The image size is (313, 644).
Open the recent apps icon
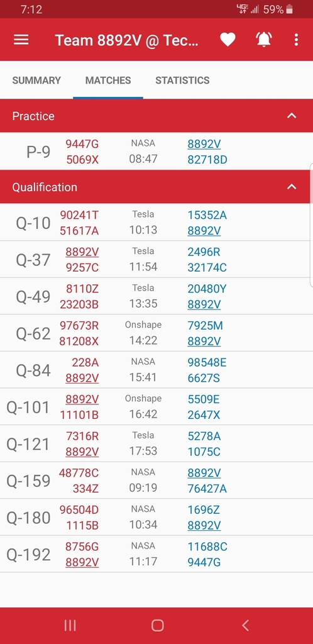(x=70, y=625)
